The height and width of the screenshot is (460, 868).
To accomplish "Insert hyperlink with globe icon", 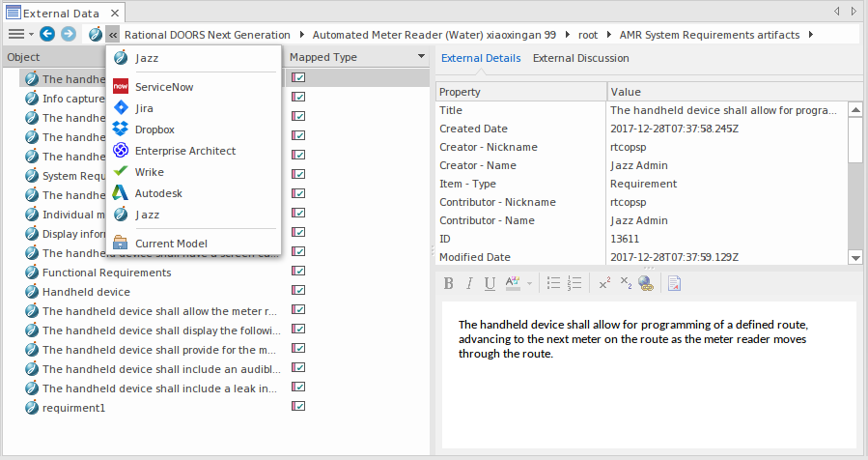I will [646, 283].
